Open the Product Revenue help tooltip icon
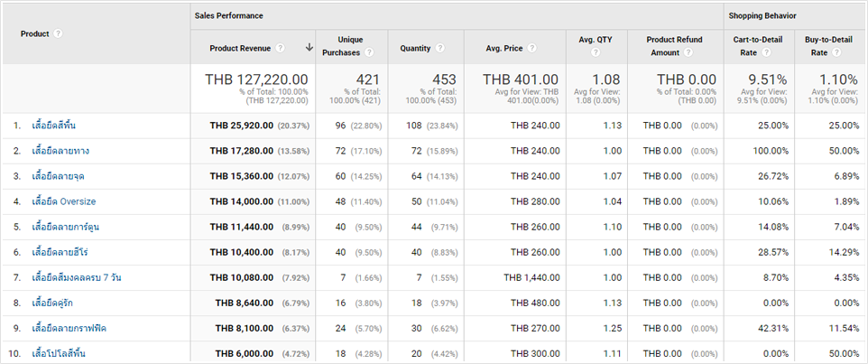 click(281, 48)
